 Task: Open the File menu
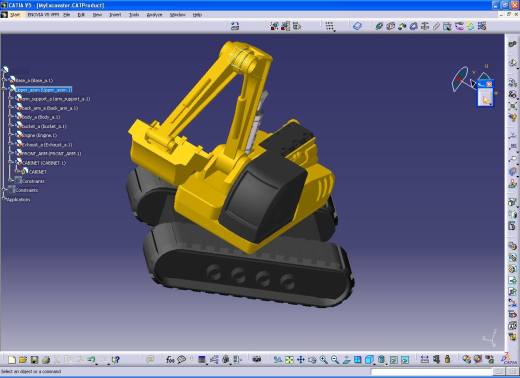(x=67, y=15)
